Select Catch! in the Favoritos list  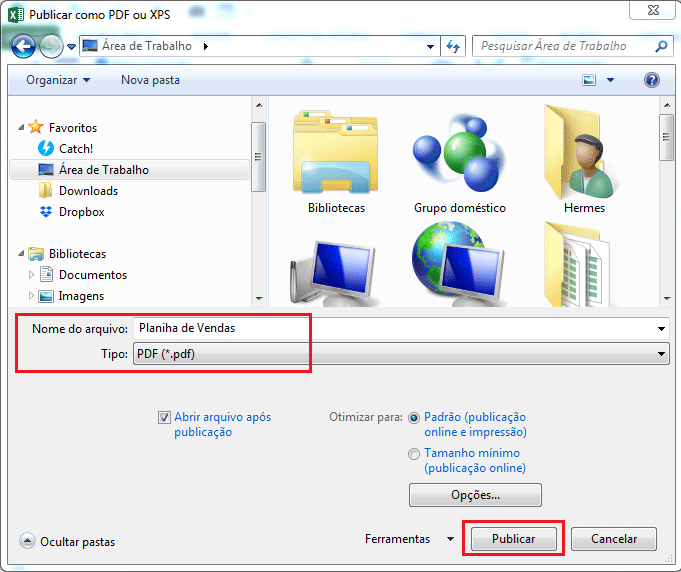point(76,149)
